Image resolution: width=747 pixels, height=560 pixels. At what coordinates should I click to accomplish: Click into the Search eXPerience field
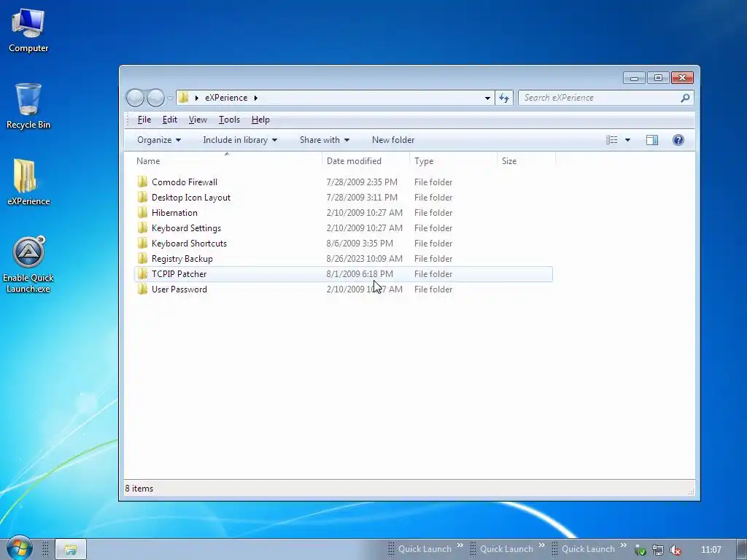pos(599,98)
